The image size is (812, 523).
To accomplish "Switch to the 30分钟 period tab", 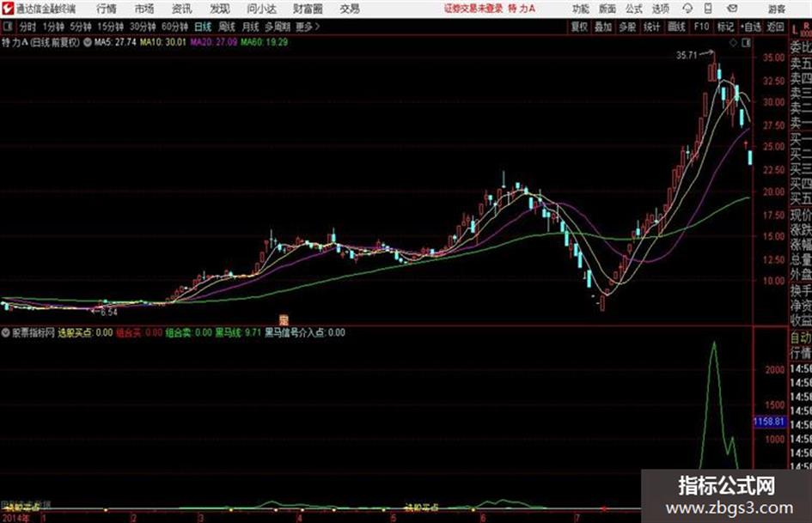I will click(x=143, y=27).
